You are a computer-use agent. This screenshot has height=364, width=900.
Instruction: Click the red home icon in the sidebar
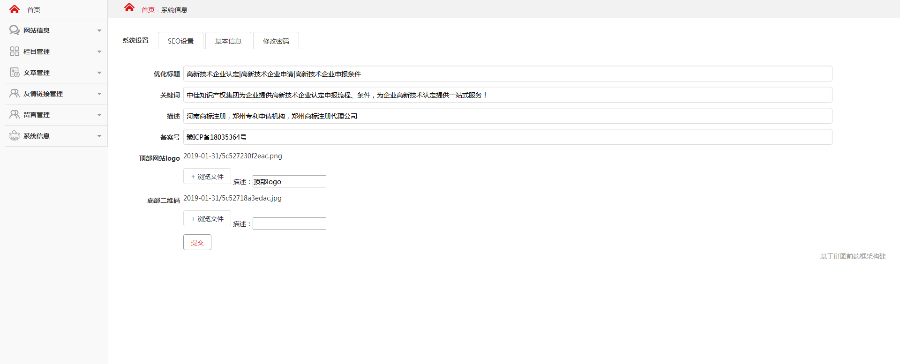(x=14, y=9)
